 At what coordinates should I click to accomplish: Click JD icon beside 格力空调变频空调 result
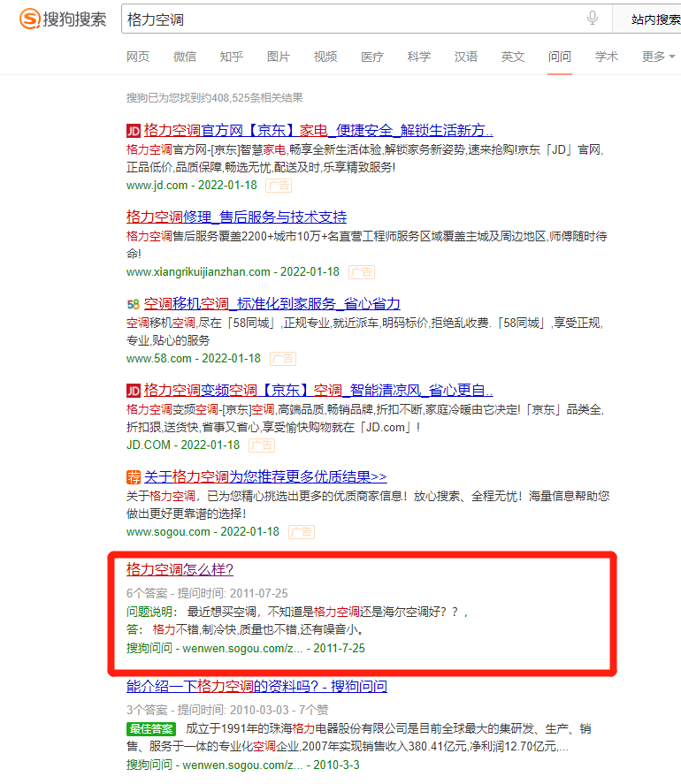click(133, 391)
